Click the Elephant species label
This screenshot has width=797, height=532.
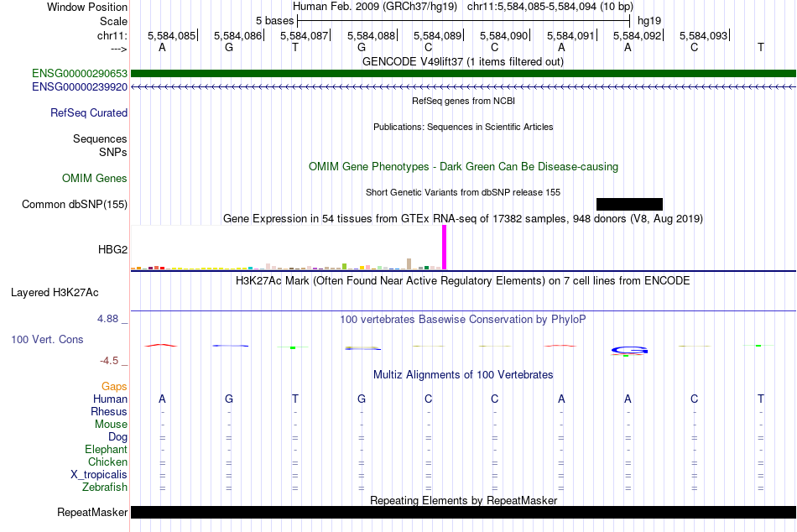click(x=107, y=449)
